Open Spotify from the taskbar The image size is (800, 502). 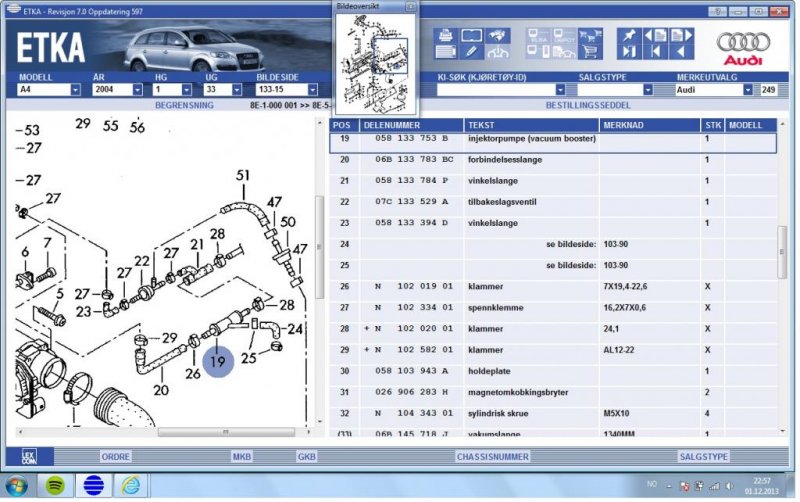(x=55, y=486)
